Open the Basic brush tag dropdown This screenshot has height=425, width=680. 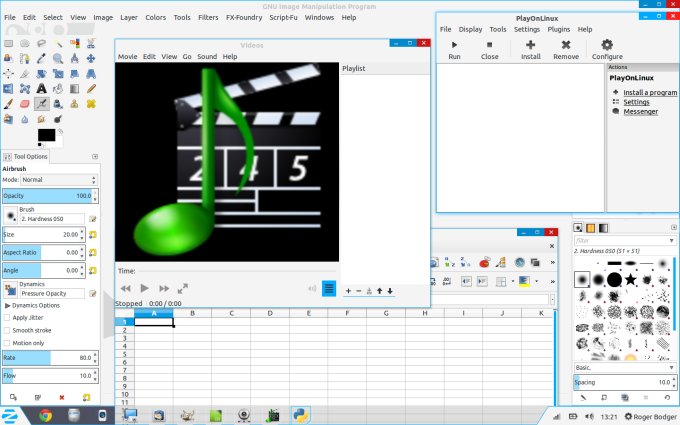[621, 367]
